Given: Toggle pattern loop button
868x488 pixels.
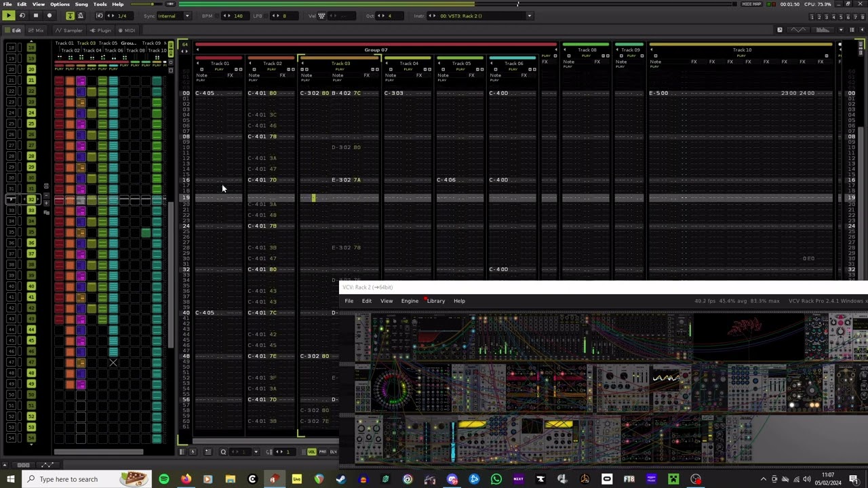Looking at the screenshot, I should click(x=22, y=16).
